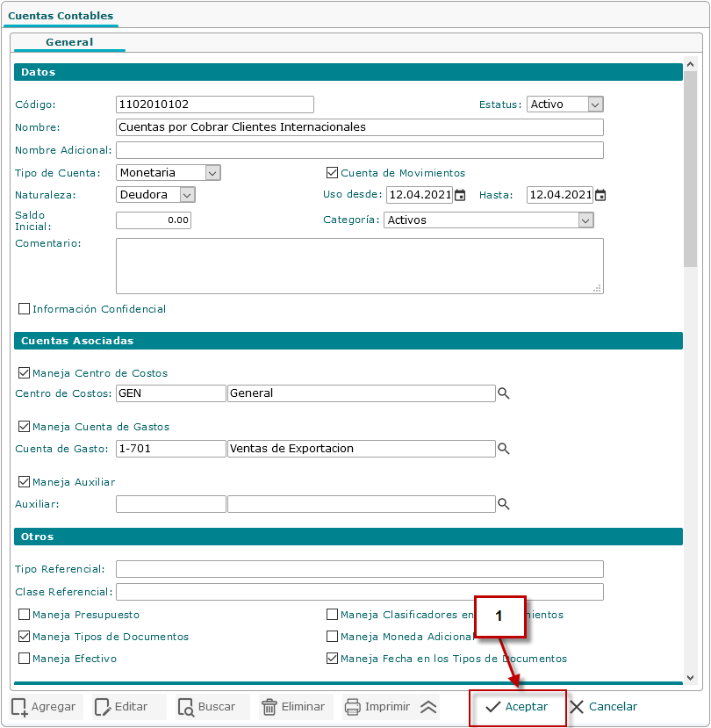Click resize grip of Comentario box
The height and width of the screenshot is (728, 711).
point(597,288)
